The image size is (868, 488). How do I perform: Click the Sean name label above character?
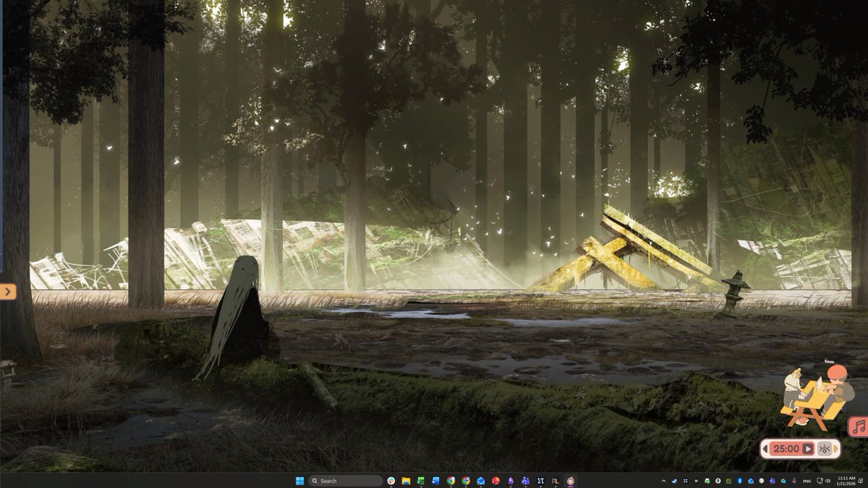tap(829, 361)
